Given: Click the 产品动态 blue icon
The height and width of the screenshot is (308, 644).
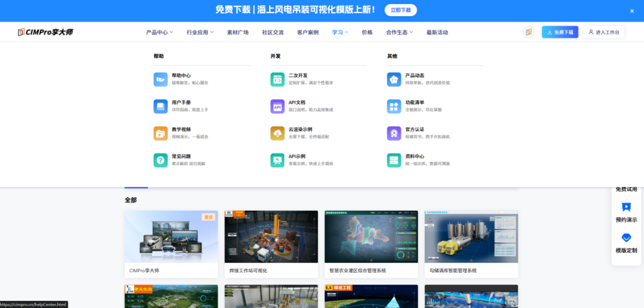Looking at the screenshot, I should coord(394,79).
